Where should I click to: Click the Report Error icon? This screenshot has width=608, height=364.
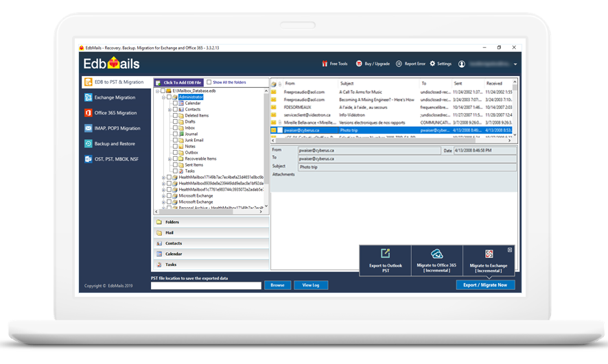click(399, 64)
